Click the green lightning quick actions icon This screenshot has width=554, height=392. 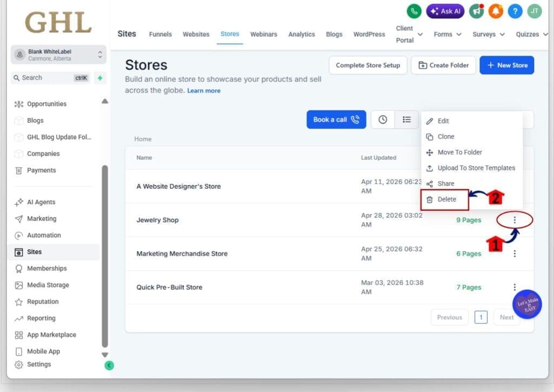click(100, 78)
